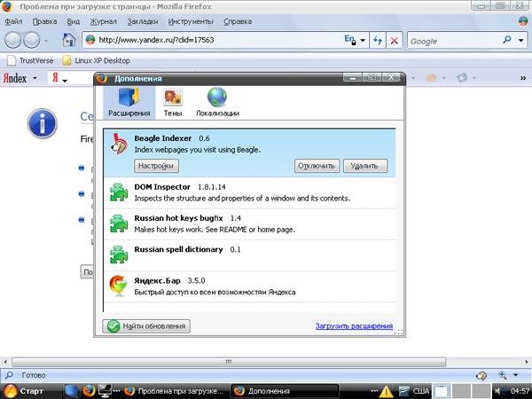Click the Яndex logo on the Yandex bar
Viewport: 532px width, 399px height.
15,78
